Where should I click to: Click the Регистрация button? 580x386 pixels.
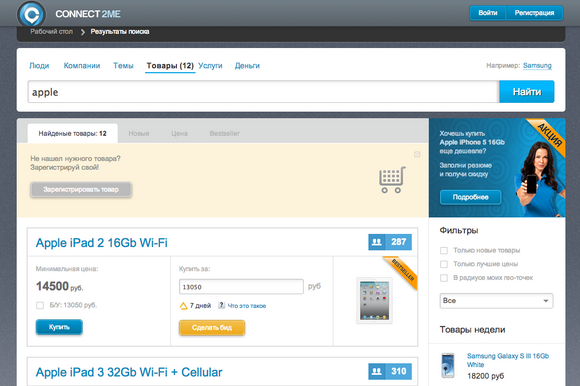point(534,13)
